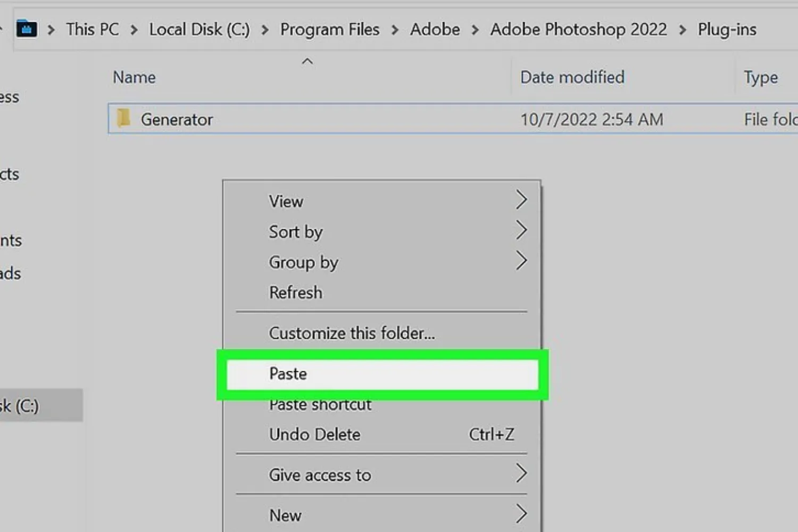This screenshot has width=798, height=532.
Task: Click the Type column header
Action: (760, 77)
